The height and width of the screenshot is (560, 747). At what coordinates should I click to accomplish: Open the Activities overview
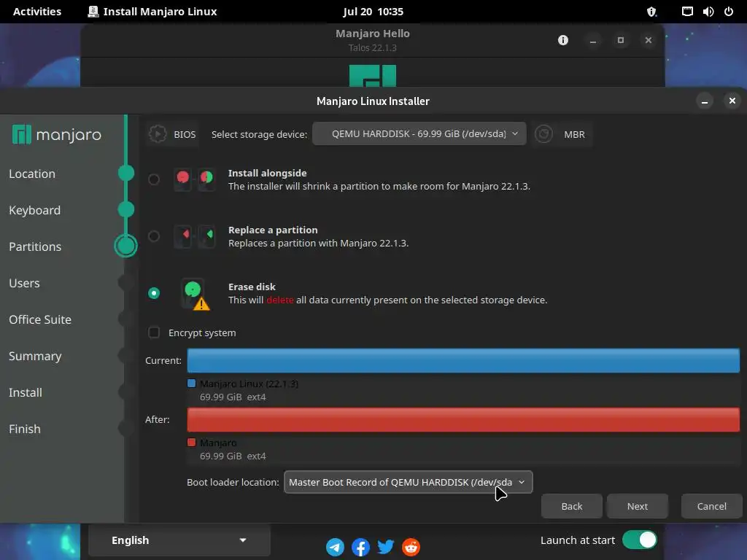37,12
